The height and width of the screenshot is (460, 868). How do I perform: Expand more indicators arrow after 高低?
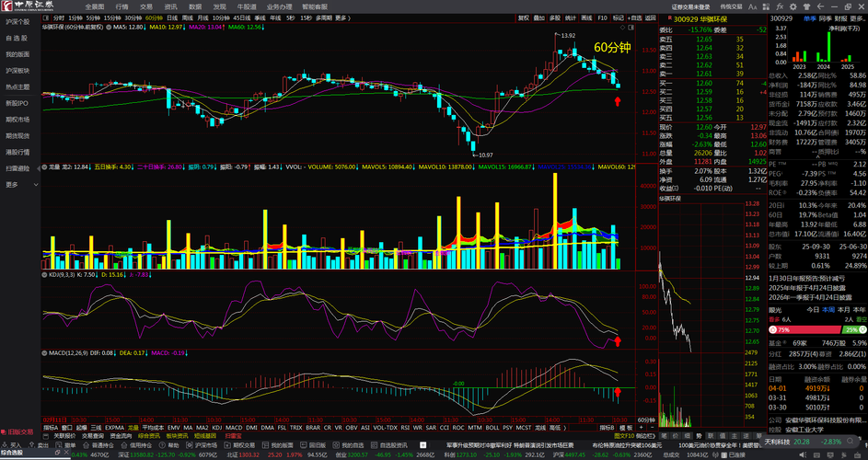[x=564, y=428]
